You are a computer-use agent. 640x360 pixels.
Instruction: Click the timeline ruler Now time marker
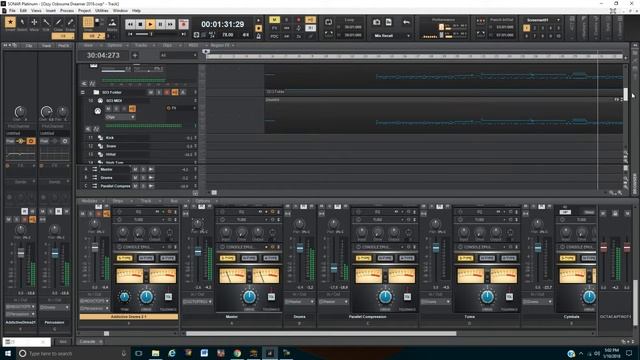tap(206, 51)
